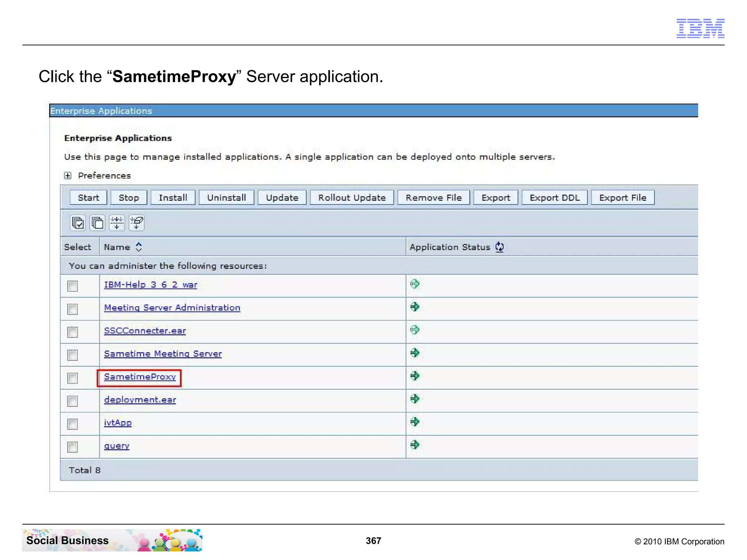Click the Select All items icon
747x560 pixels.
pyautogui.click(x=78, y=223)
